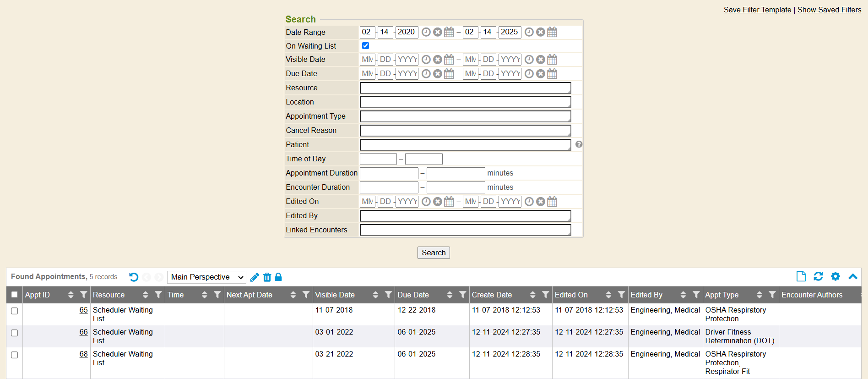Click the refresh arrows icon in results toolbar
868x379 pixels.
pyautogui.click(x=818, y=276)
